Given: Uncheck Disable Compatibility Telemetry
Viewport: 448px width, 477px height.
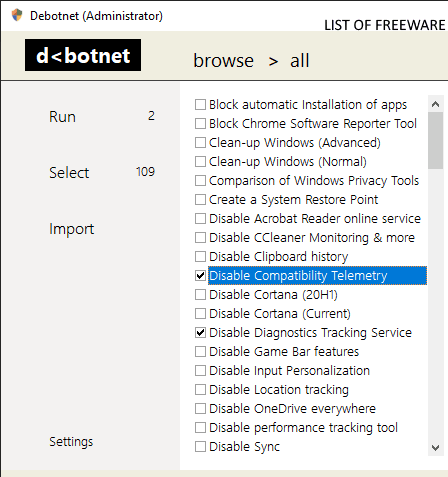Looking at the screenshot, I should point(200,275).
